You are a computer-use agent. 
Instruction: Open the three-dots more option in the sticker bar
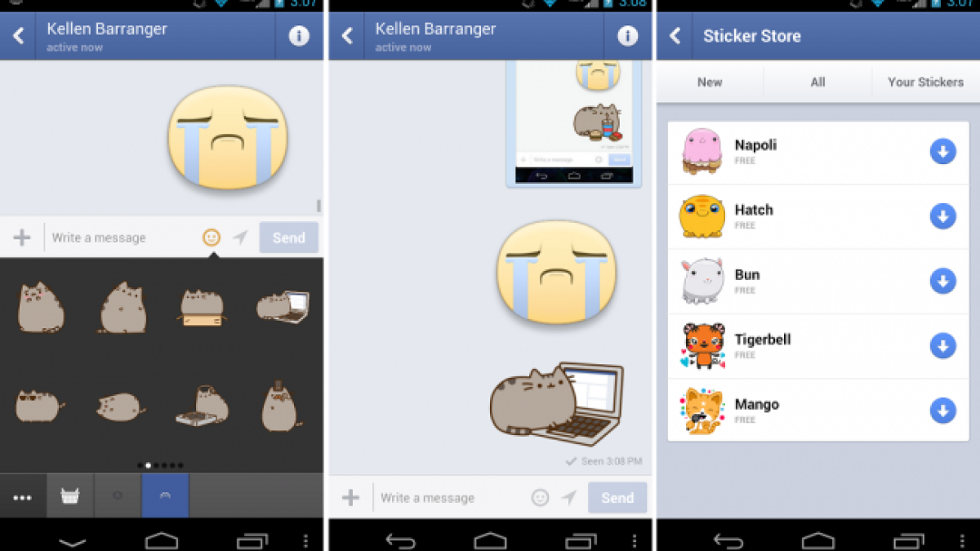pos(23,497)
